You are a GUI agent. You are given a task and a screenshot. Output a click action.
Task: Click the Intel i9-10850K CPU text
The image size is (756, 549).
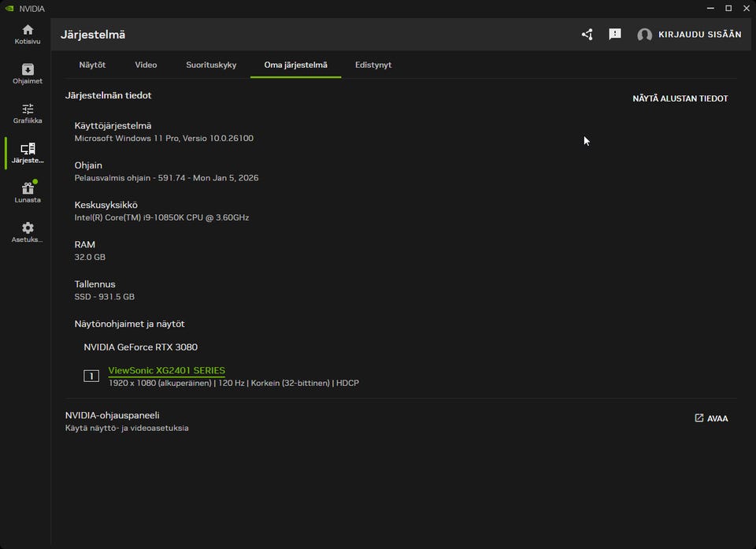(161, 217)
